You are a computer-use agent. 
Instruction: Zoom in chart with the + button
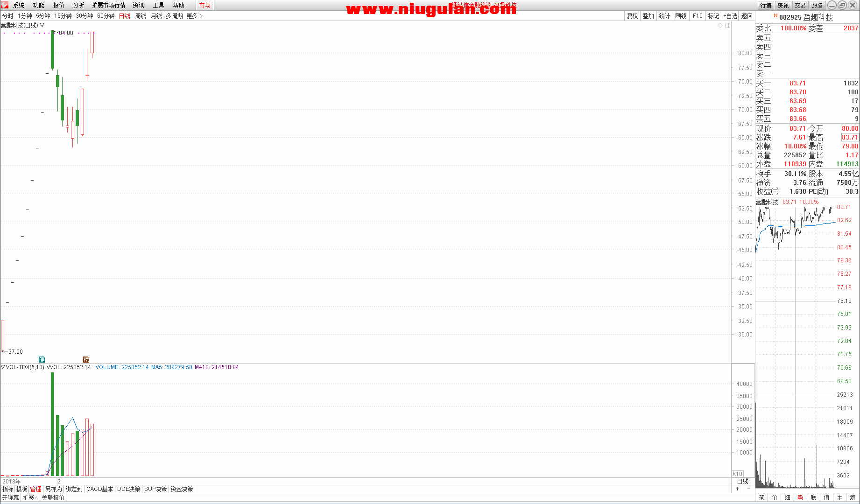coord(738,489)
